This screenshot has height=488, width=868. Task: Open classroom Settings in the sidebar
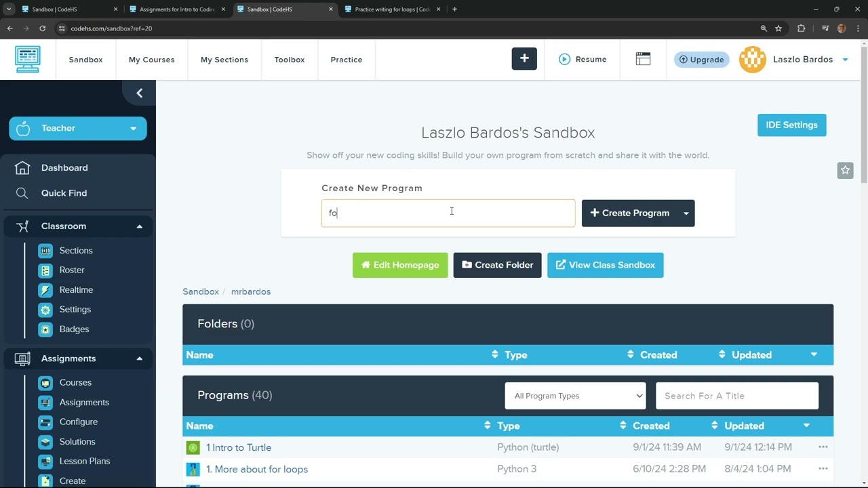click(x=75, y=309)
